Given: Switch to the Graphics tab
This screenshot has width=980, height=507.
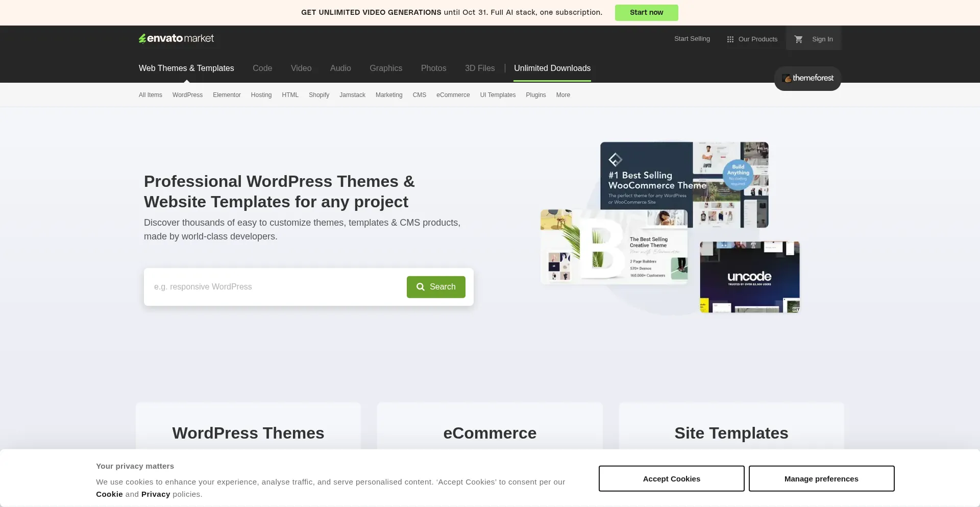Looking at the screenshot, I should [x=386, y=68].
